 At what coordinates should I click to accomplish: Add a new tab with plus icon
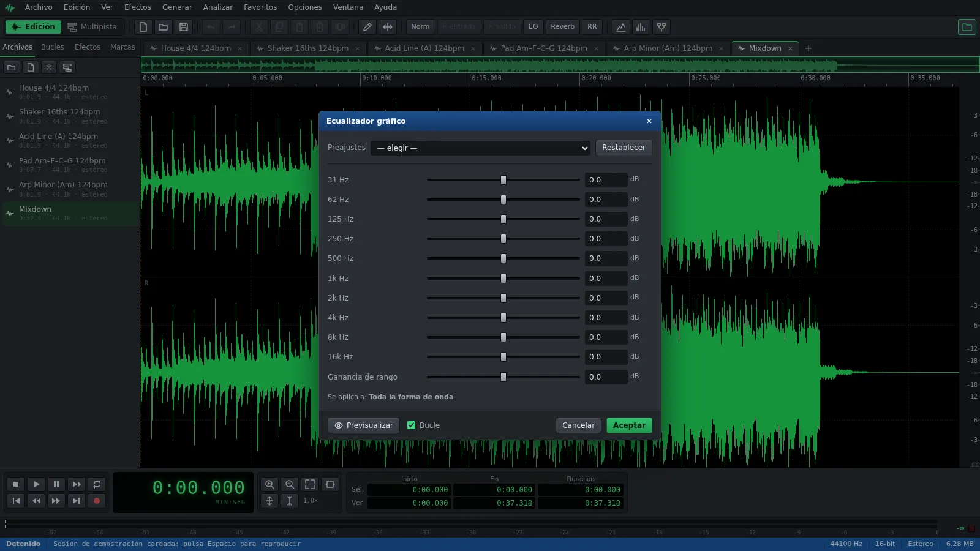(x=809, y=48)
